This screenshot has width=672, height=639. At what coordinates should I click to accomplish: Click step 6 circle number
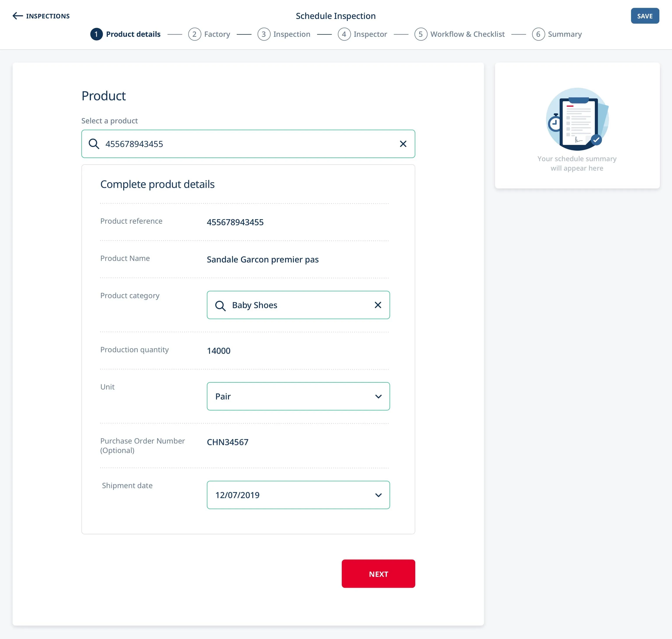(x=538, y=34)
